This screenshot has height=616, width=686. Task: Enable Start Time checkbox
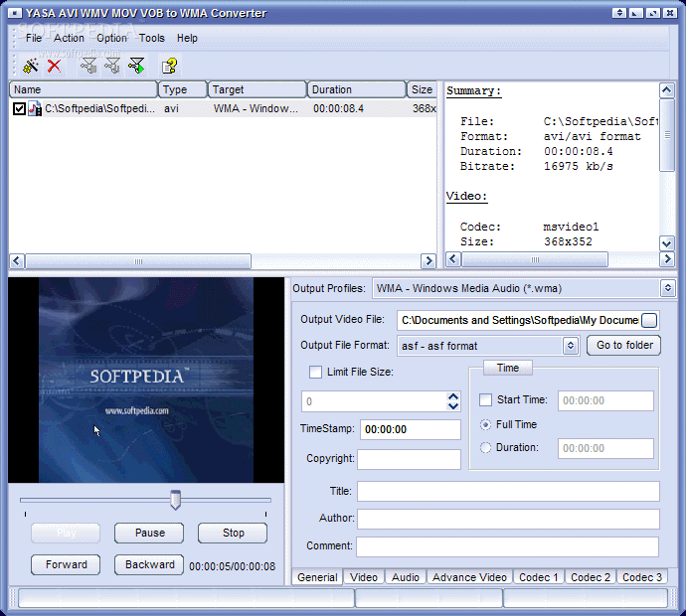click(x=485, y=400)
